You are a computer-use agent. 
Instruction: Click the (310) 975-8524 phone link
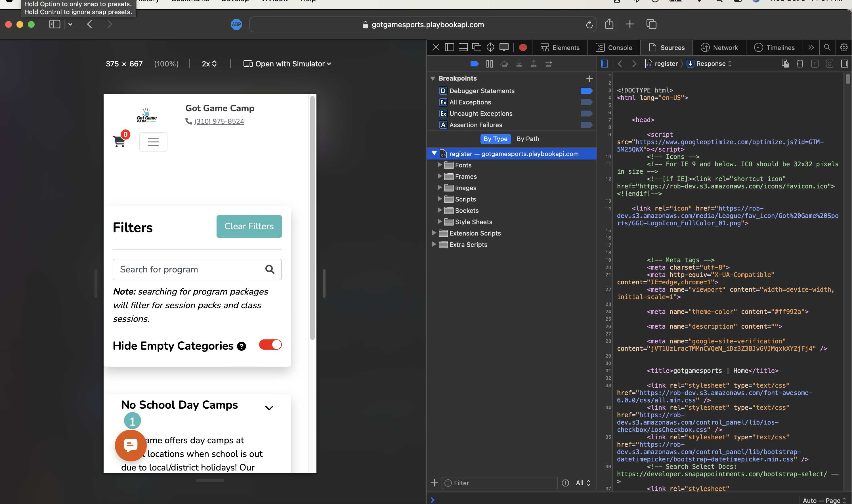point(219,121)
